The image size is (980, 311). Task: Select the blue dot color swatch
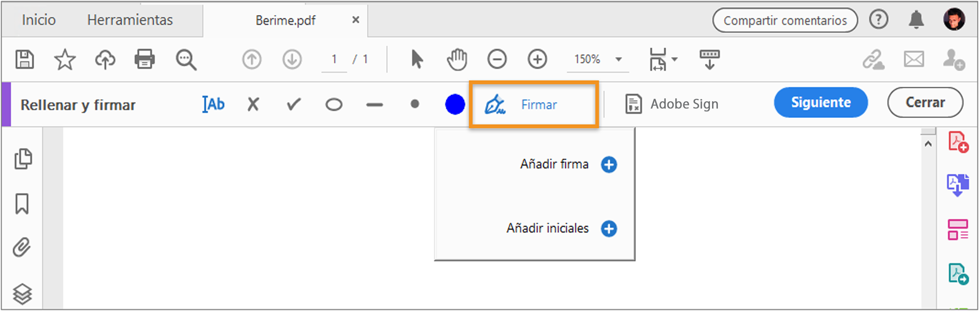pos(455,104)
